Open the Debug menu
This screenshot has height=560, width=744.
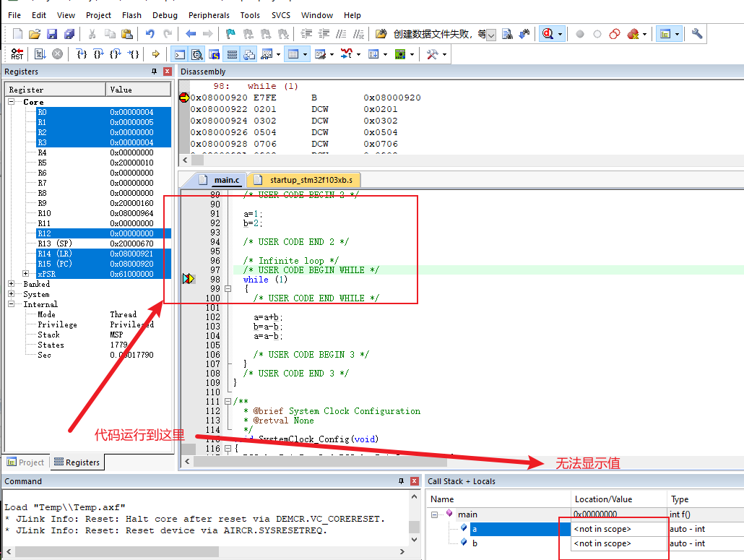(165, 15)
